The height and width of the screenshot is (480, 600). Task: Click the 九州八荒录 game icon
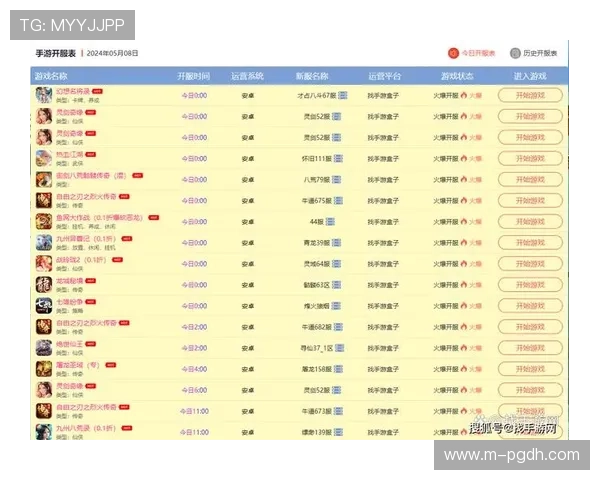tap(44, 432)
